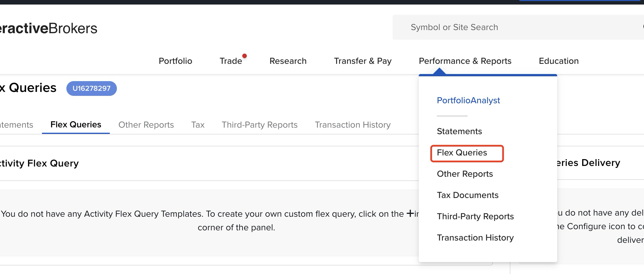Click the 'corner of the panel.' text
The height and width of the screenshot is (274, 644).
point(236,227)
